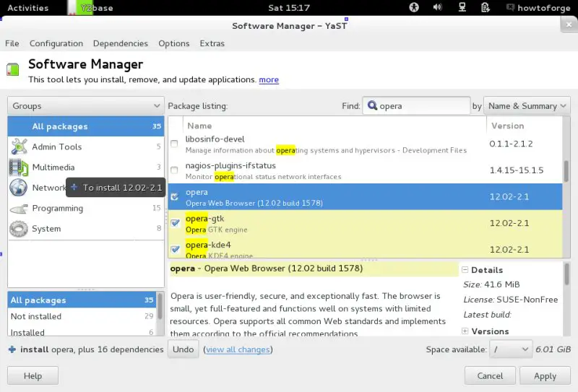
Task: Select the Programming group
Action: point(86,208)
